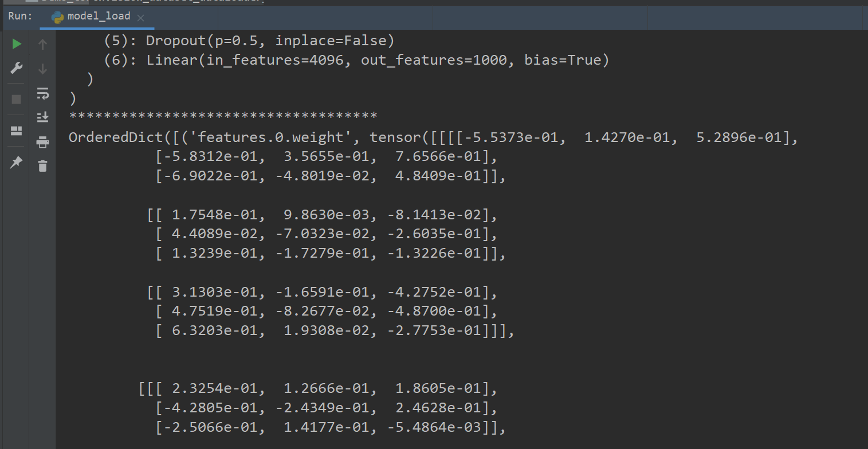The image size is (868, 449).
Task: Click value 1.7548e-01 in output
Action: click(215, 215)
